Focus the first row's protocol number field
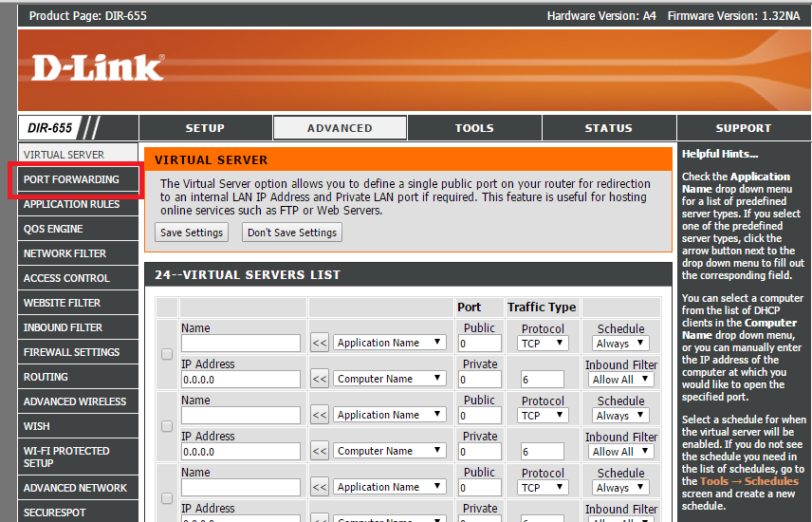 pos(543,380)
